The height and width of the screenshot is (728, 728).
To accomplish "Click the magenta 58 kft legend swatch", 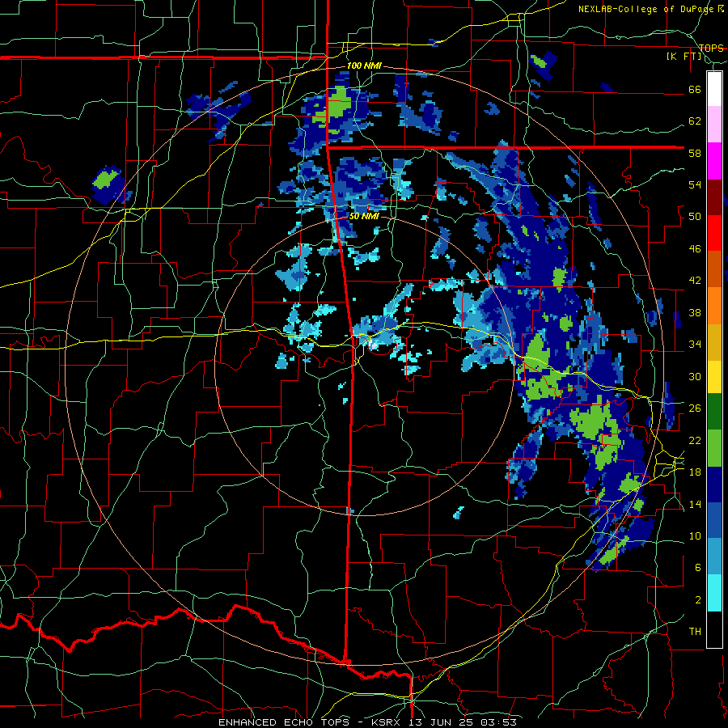I will coord(714,161).
